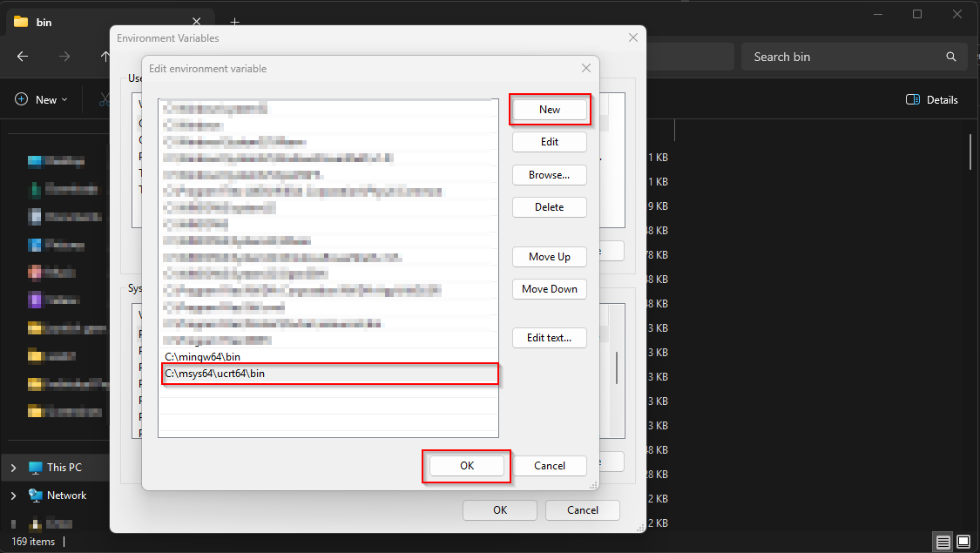Expand the Network tree node
The image size is (980, 553).
click(x=13, y=496)
